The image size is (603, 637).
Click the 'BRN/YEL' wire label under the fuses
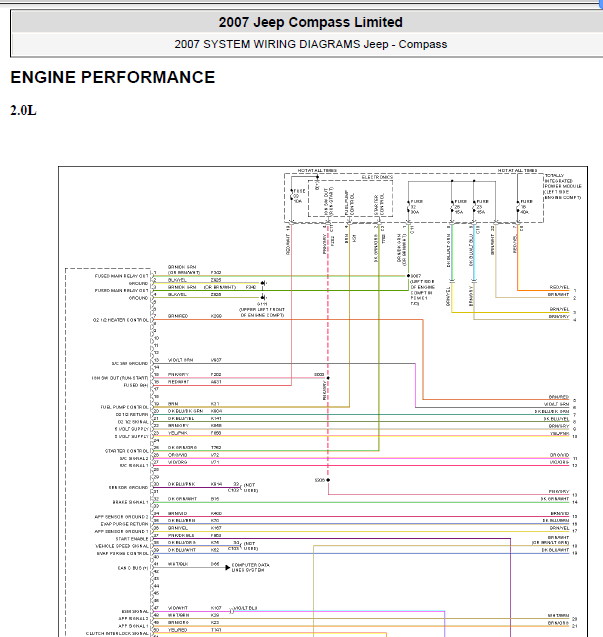[x=449, y=296]
